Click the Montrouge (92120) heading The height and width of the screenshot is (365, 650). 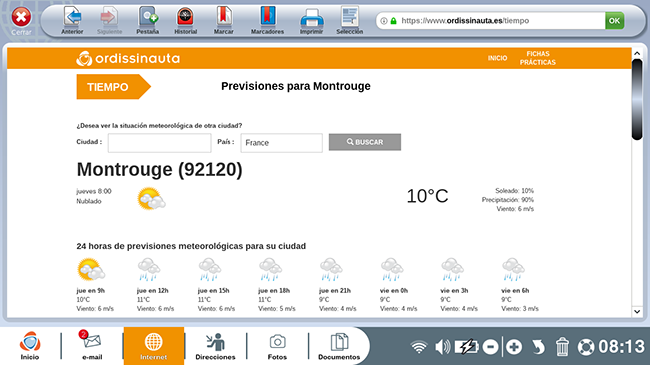click(x=160, y=170)
